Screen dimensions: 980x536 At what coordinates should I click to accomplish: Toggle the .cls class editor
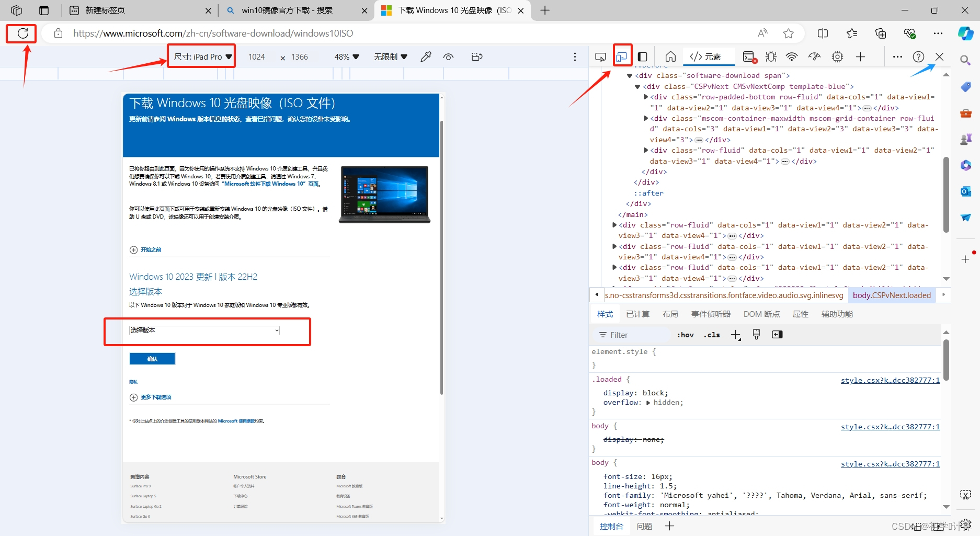712,335
